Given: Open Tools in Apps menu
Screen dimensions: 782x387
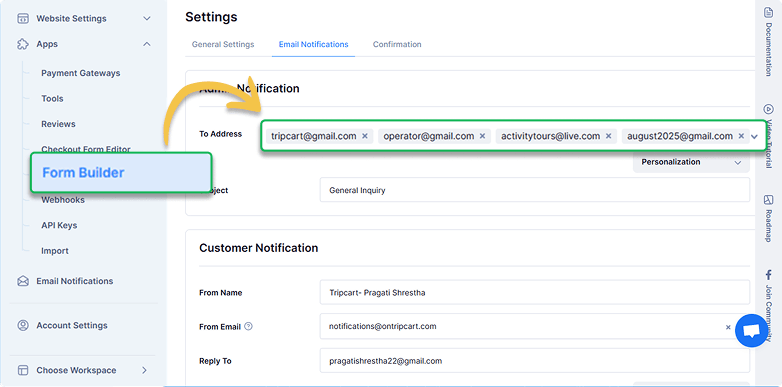Looking at the screenshot, I should tap(52, 99).
